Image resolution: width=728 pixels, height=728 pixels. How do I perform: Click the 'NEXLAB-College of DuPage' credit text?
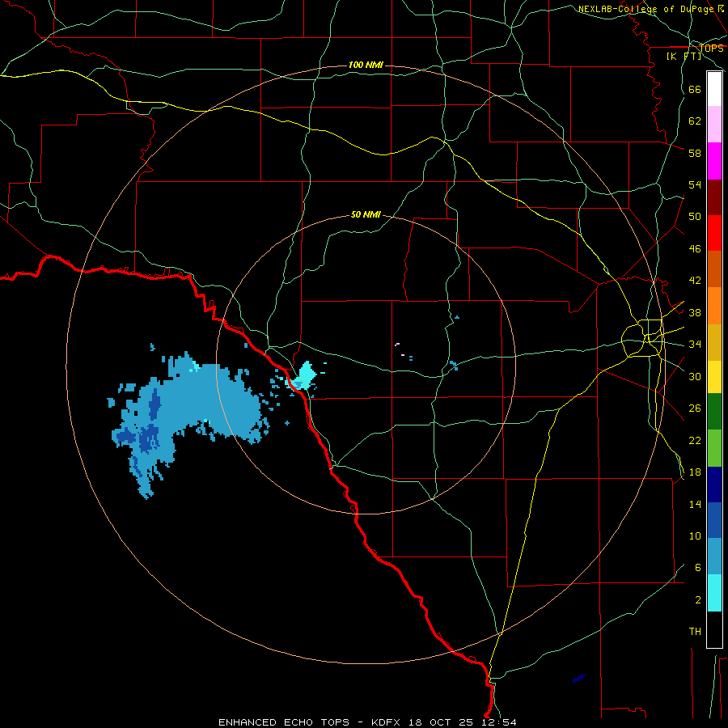click(x=647, y=9)
